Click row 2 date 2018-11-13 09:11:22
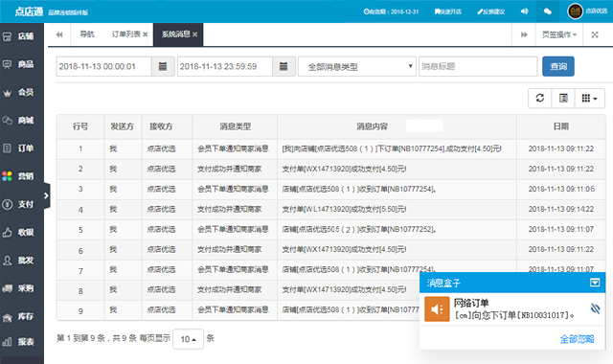This screenshot has width=613, height=364. (x=561, y=169)
